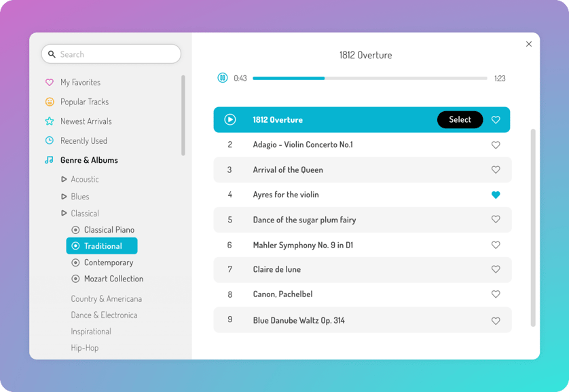Image resolution: width=569 pixels, height=392 pixels.
Task: Unfavorite Ayres for the violin
Action: 496,195
